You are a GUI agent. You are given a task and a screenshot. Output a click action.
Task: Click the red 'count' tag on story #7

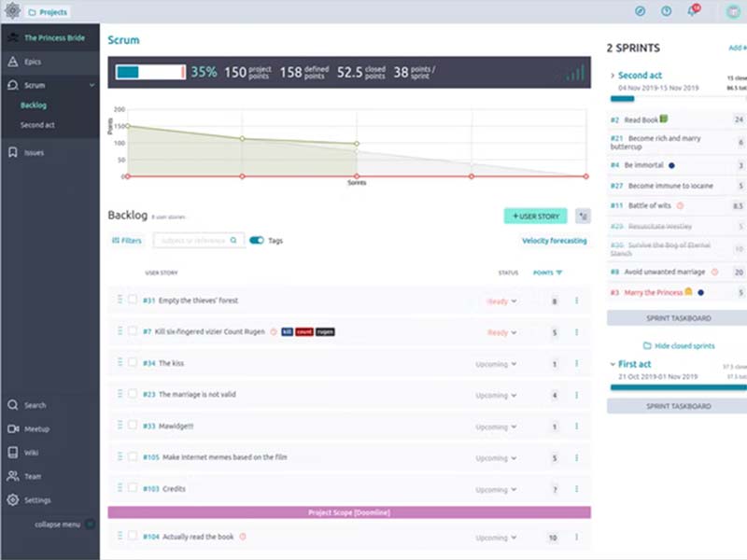pyautogui.click(x=304, y=332)
